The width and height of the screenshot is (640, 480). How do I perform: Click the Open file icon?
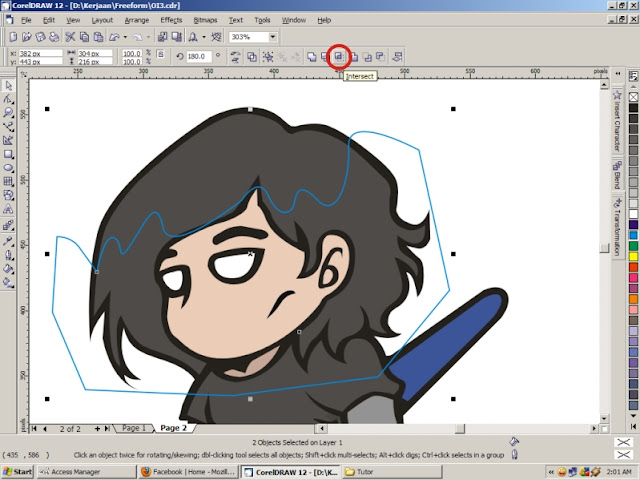(27, 37)
